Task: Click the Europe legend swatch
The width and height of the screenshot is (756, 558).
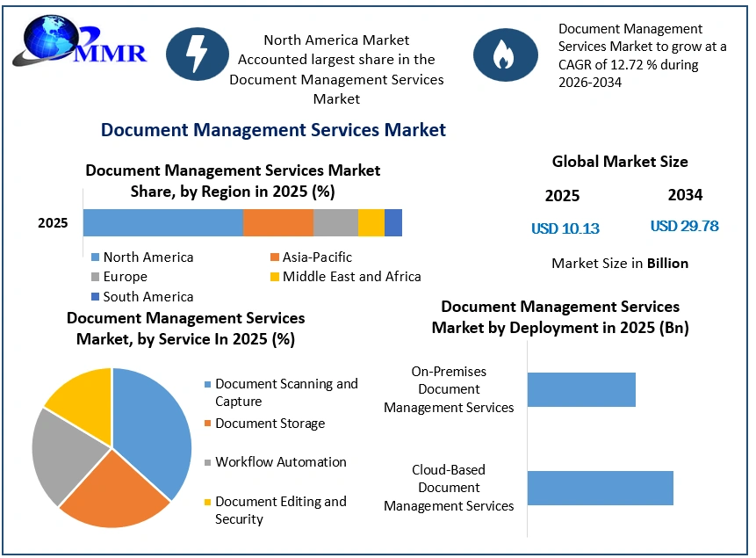Action: point(96,277)
